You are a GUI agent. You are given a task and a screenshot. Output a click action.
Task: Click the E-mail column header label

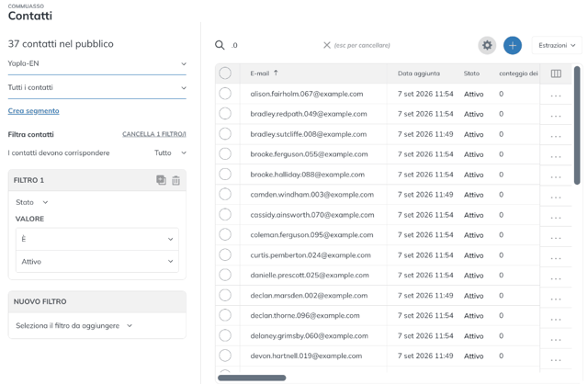click(259, 73)
